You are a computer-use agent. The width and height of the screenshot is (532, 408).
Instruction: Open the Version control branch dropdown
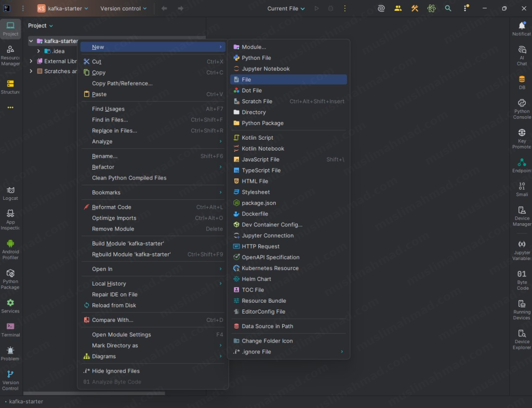coord(123,8)
